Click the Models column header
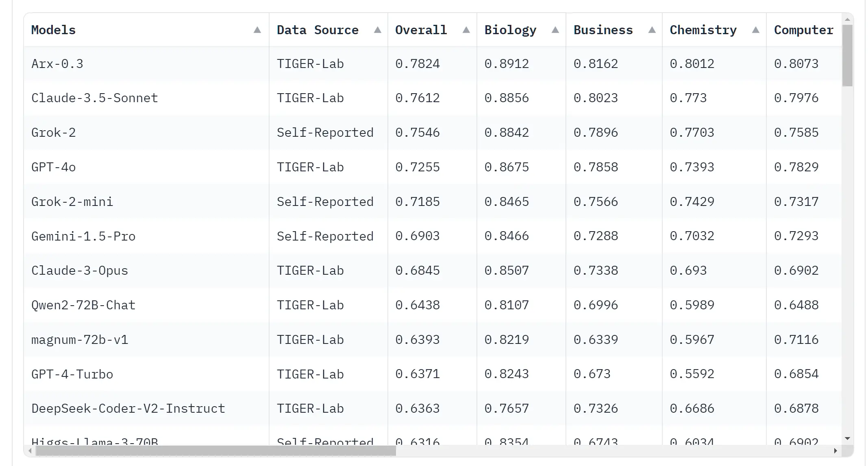Image resolution: width=868 pixels, height=466 pixels. (x=146, y=30)
